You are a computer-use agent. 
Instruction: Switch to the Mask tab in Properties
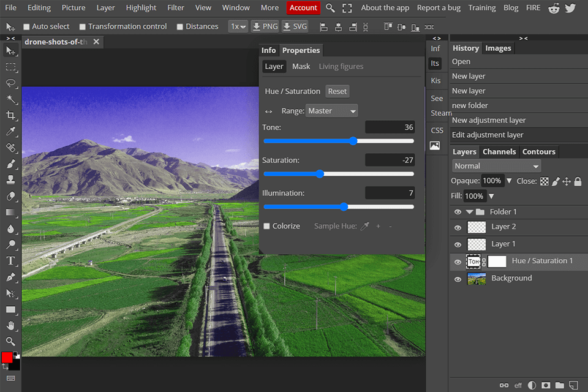pos(301,66)
